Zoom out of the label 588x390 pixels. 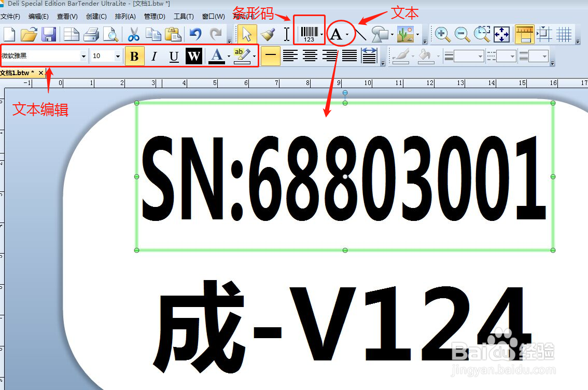pos(462,34)
